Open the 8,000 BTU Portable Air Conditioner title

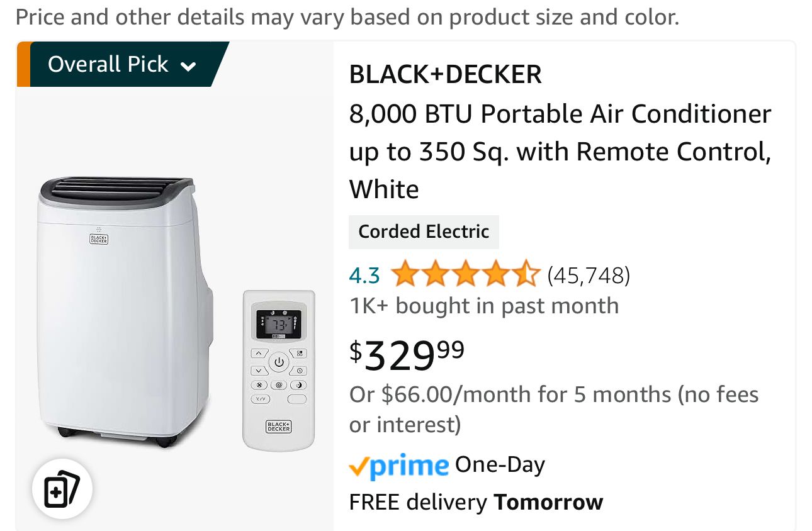click(x=560, y=152)
